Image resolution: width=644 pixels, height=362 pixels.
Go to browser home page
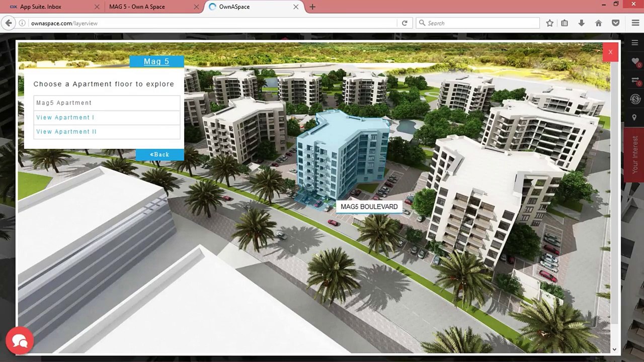(x=598, y=23)
